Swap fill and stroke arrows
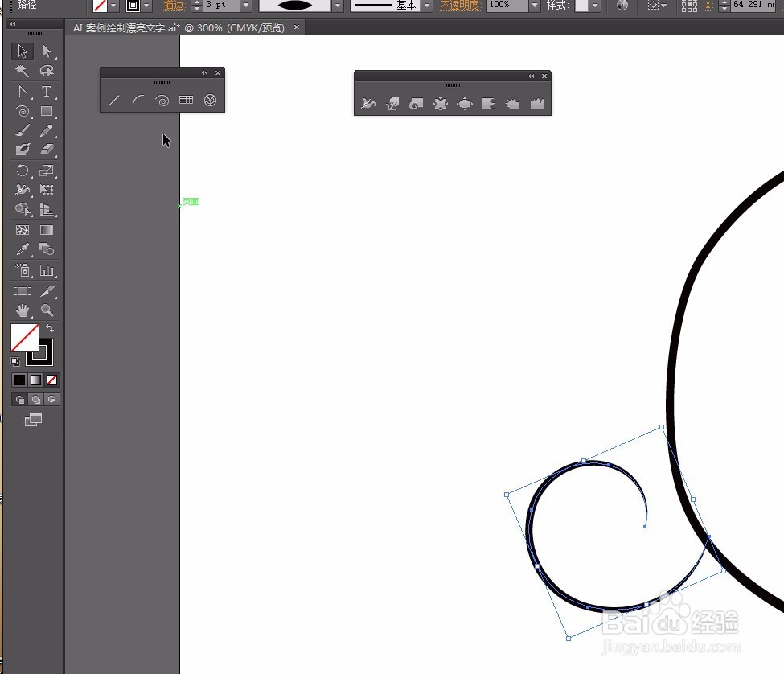This screenshot has width=784, height=674. point(50,328)
